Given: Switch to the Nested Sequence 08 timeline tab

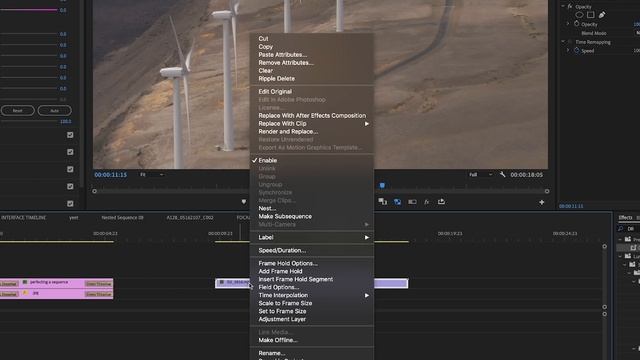Looking at the screenshot, I should coord(122,218).
